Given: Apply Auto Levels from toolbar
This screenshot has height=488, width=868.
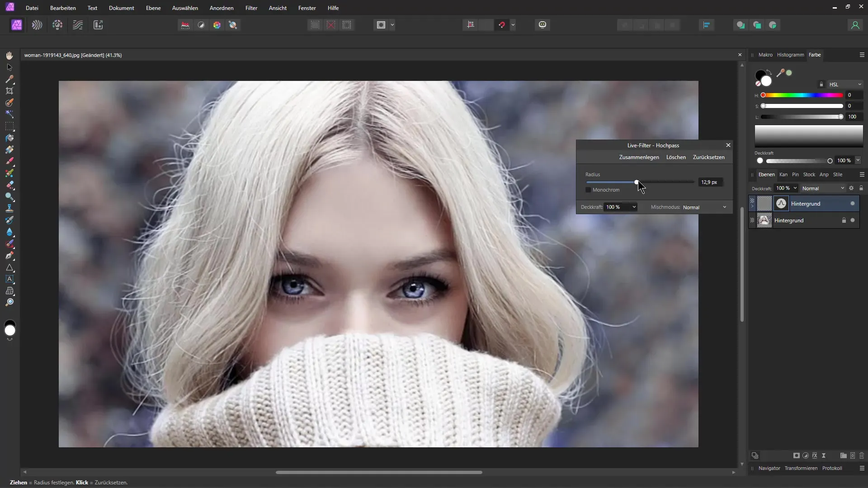Looking at the screenshot, I should click(185, 25).
